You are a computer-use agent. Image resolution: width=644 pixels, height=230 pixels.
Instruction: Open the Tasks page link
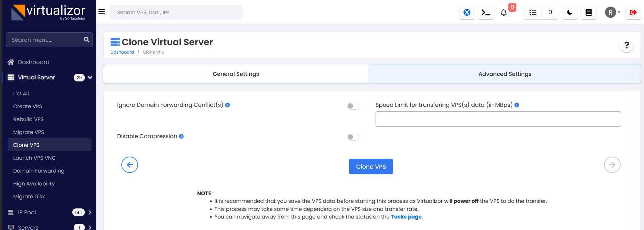pyautogui.click(x=406, y=217)
